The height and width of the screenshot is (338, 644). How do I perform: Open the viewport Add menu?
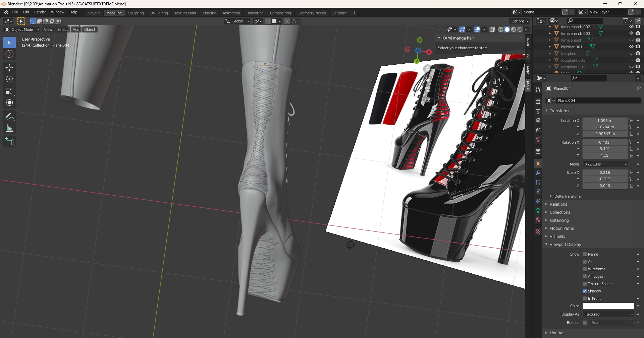76,29
